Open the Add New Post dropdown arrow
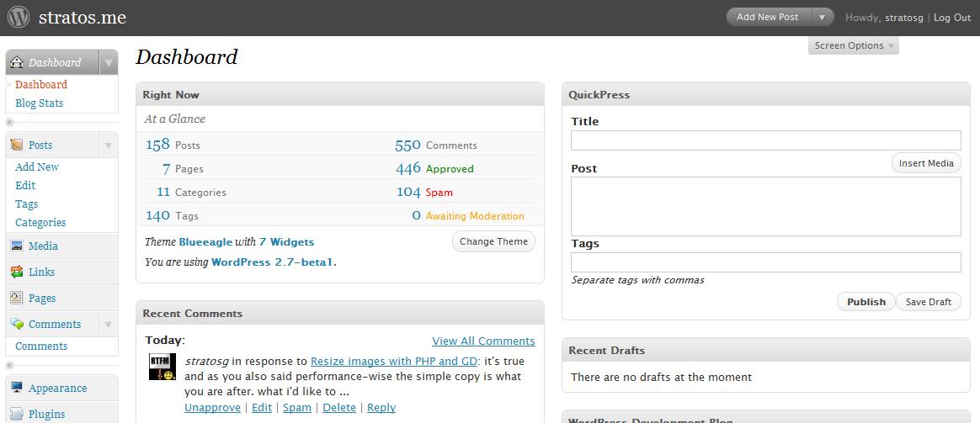 pos(822,17)
